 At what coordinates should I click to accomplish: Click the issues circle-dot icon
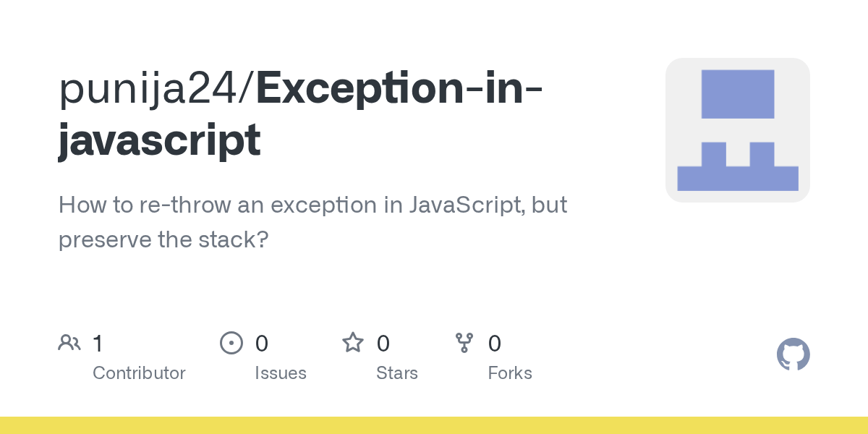[231, 342]
